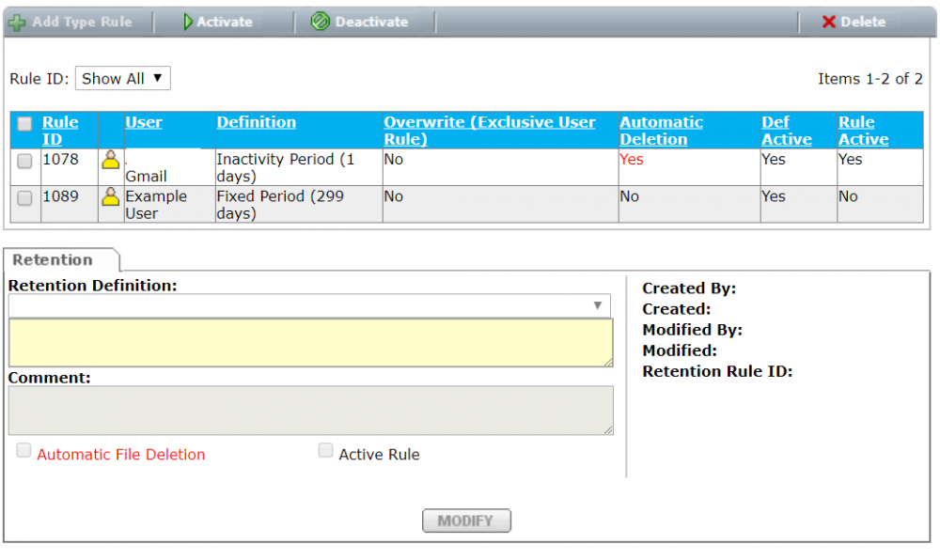Open the Rule ID Show All dropdown
Screen dimensions: 940x560
(122, 79)
